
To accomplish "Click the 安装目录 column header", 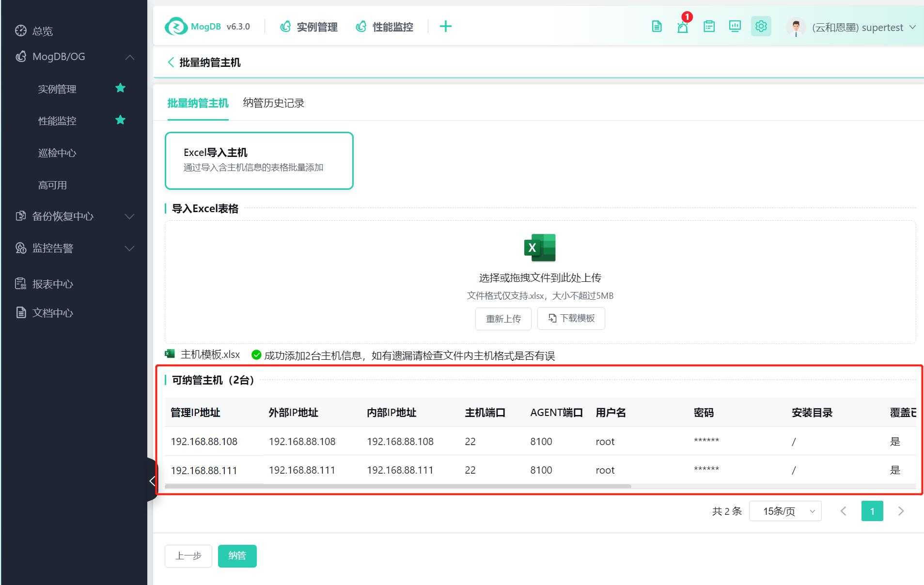I will click(812, 413).
